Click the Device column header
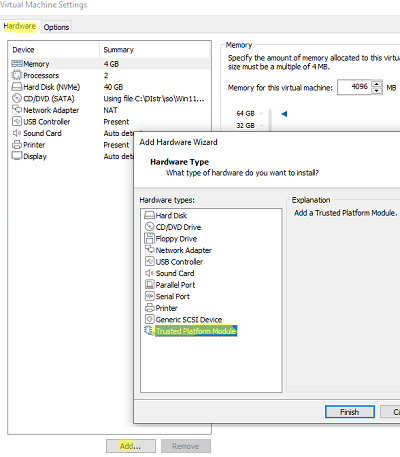The image size is (400, 457). point(54,50)
